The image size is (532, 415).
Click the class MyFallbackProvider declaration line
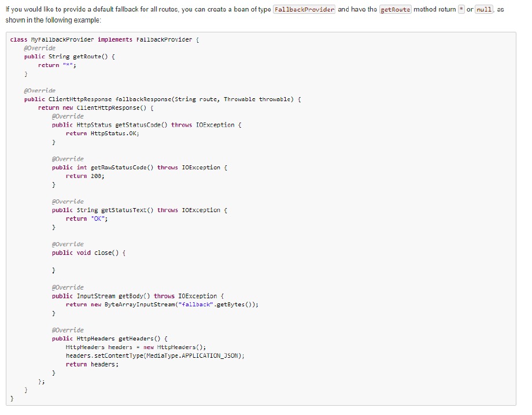[x=105, y=40]
